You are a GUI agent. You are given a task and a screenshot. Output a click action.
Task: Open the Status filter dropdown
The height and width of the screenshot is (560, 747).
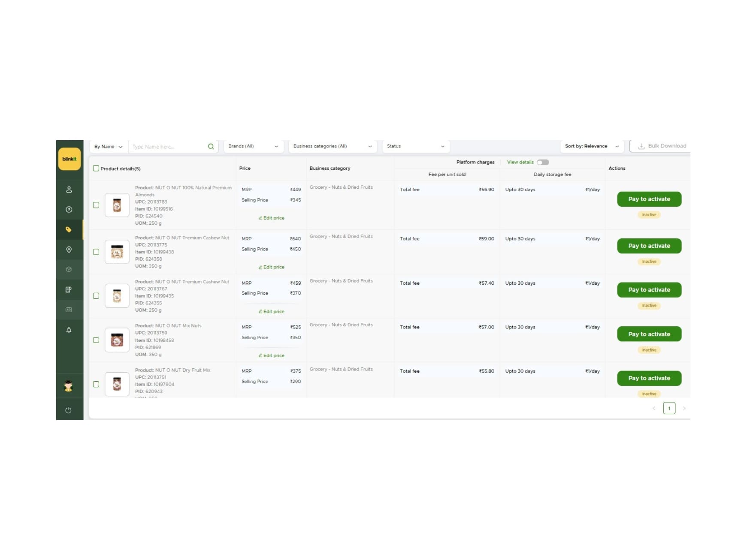(x=416, y=146)
